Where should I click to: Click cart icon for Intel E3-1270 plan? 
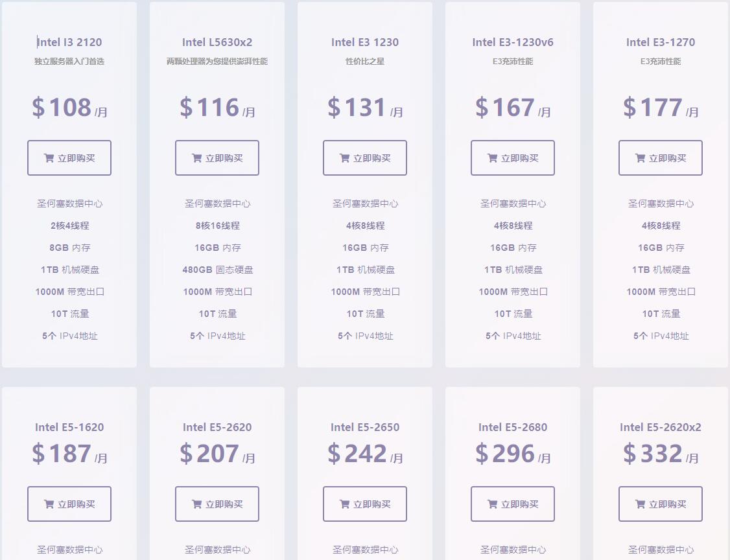[x=640, y=158]
